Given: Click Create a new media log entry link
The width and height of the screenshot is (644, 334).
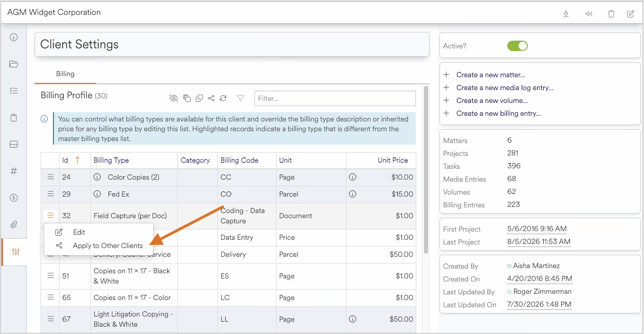Looking at the screenshot, I should pos(505,87).
